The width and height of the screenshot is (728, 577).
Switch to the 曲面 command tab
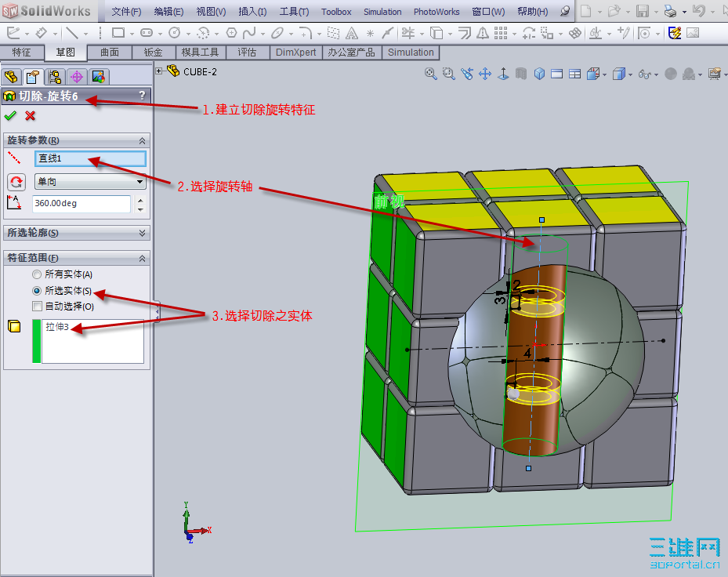(110, 53)
